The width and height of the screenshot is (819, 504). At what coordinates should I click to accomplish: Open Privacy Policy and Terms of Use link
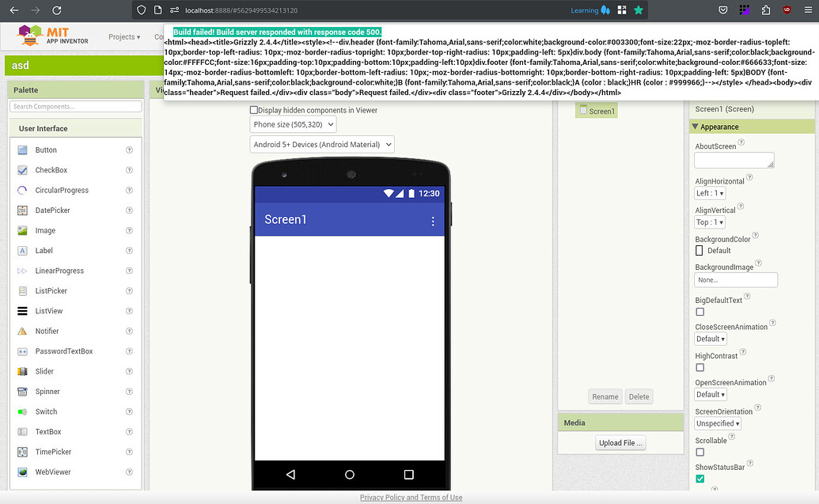[x=411, y=498]
